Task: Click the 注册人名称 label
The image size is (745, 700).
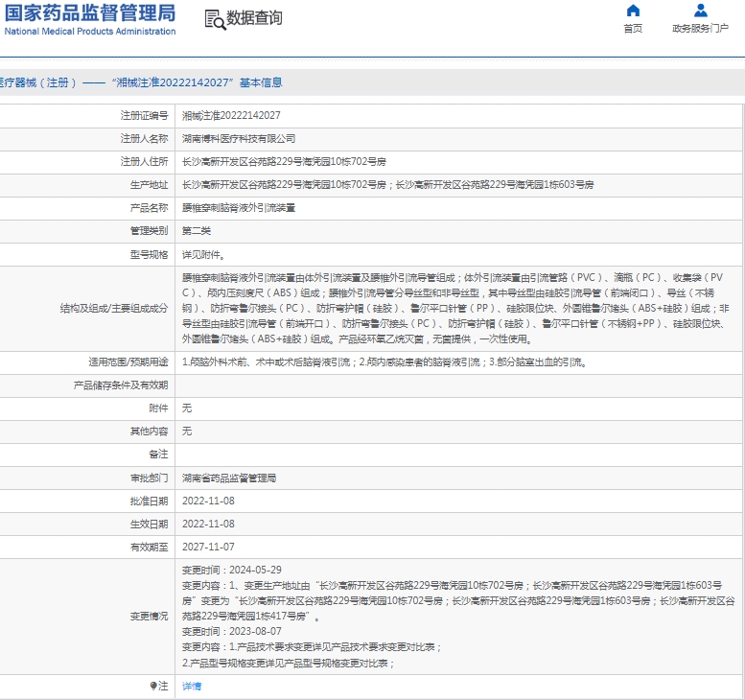Action: (144, 139)
